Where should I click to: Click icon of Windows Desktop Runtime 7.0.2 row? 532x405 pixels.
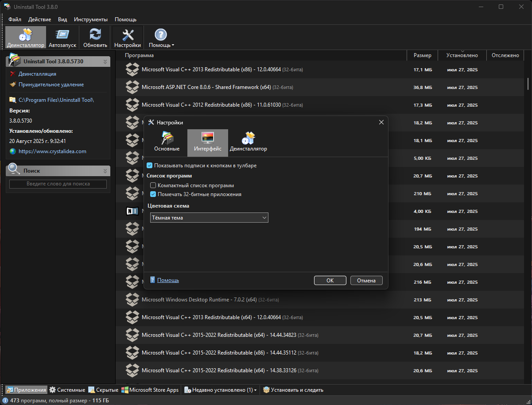tap(132, 300)
